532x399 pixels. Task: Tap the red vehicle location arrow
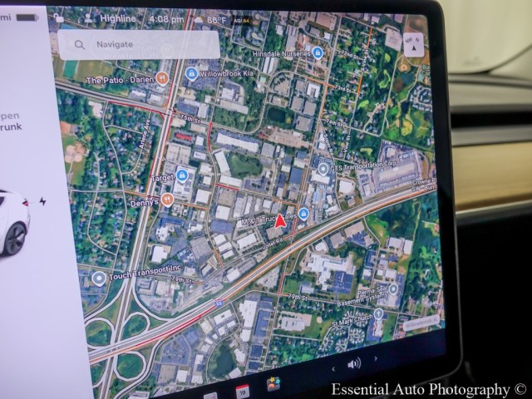(280, 220)
